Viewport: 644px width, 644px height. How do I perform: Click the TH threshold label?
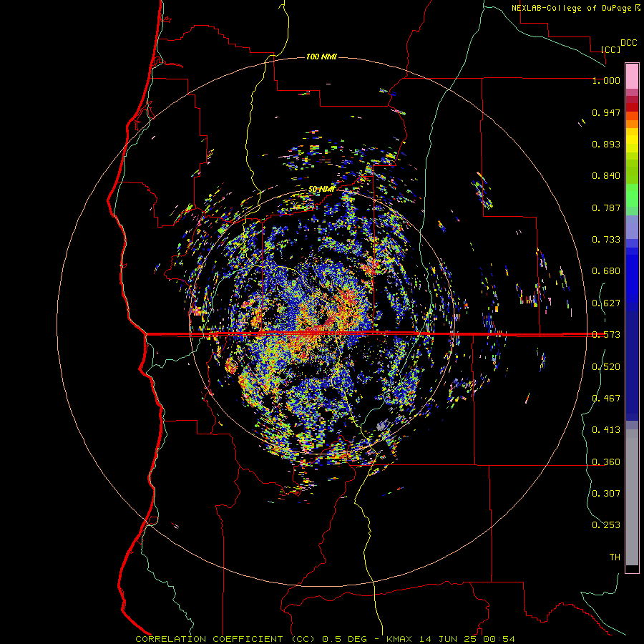[615, 557]
